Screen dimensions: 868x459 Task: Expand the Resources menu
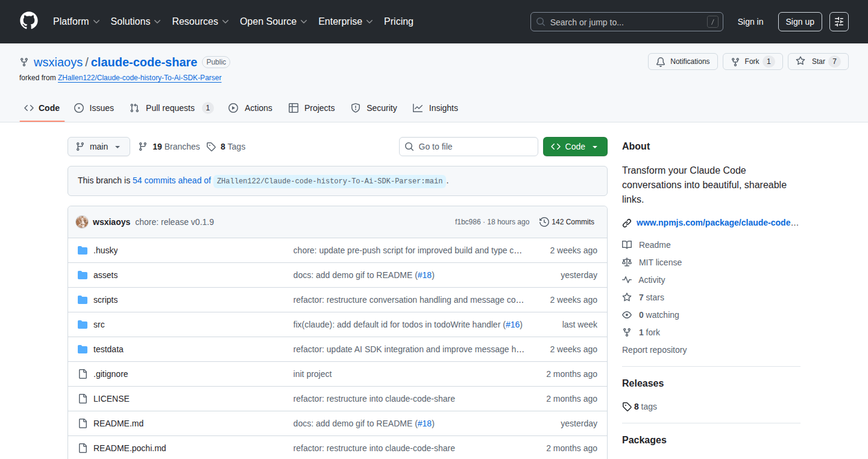200,21
